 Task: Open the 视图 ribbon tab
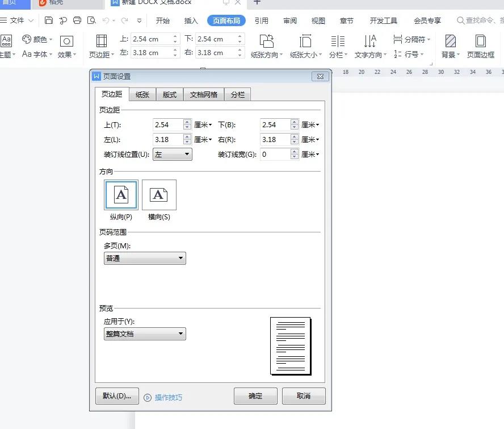[x=318, y=20]
